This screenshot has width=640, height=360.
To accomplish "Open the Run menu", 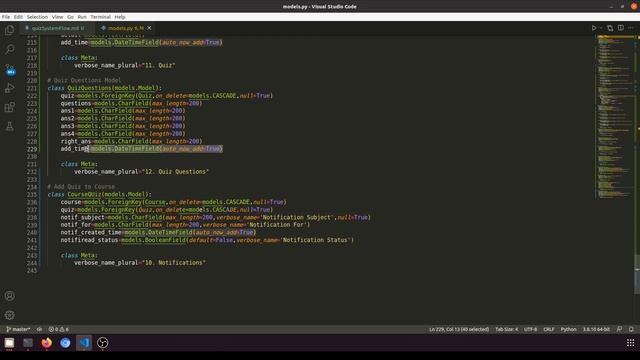I will (82, 17).
